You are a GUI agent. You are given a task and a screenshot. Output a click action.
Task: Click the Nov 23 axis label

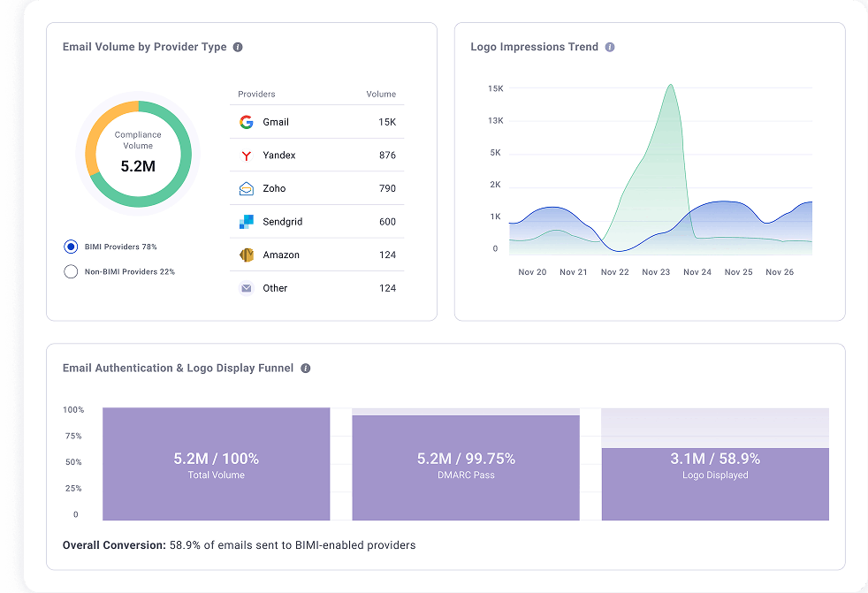click(x=656, y=272)
